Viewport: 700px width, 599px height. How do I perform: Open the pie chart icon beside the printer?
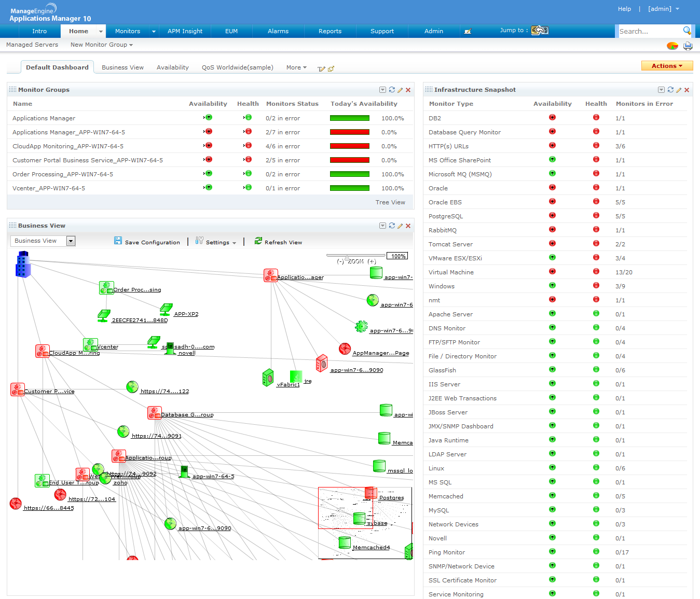click(672, 46)
